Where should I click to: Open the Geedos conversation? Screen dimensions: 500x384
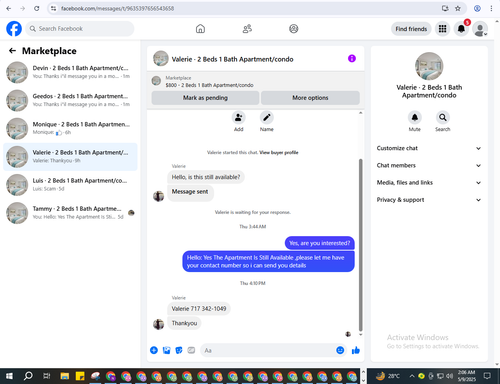point(70,100)
